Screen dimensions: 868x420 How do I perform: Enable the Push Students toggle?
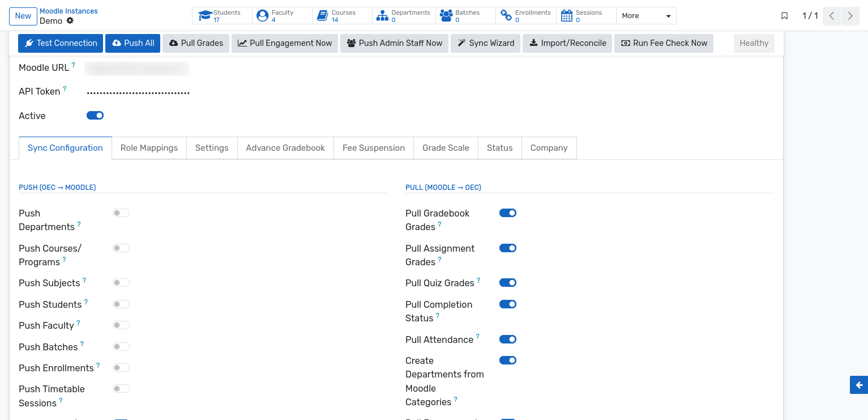pyautogui.click(x=121, y=304)
